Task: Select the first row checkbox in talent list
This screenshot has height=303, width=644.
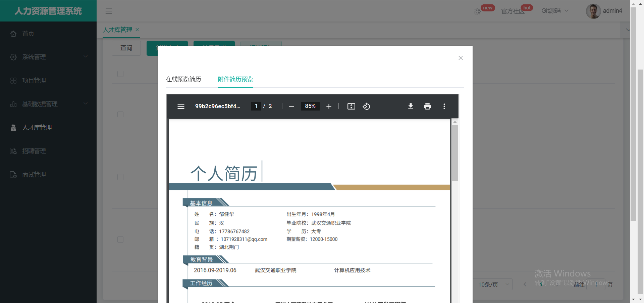Action: 120,114
